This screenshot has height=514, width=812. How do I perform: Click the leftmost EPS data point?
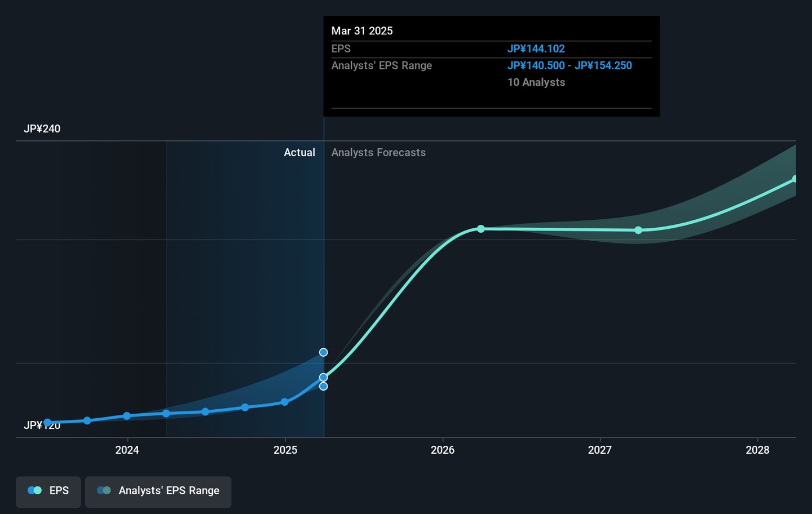(x=48, y=422)
